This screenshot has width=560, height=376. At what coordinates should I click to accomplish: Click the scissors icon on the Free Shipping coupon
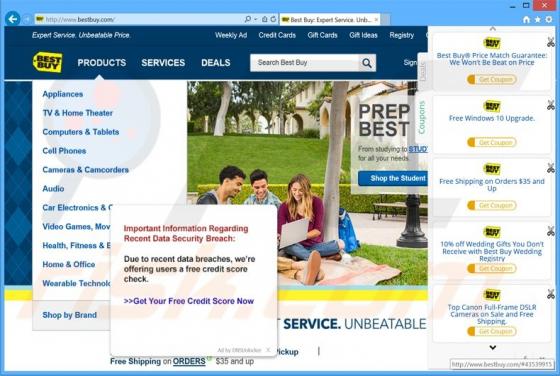tap(551, 168)
